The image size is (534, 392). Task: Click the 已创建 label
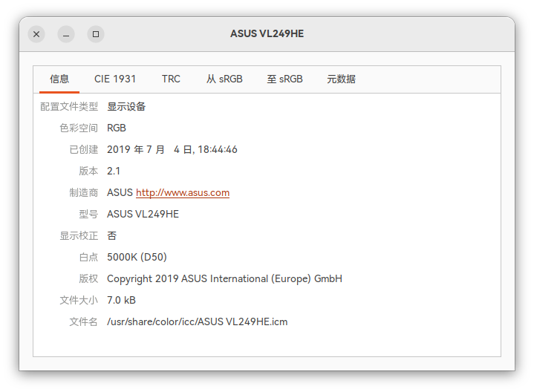[83, 149]
